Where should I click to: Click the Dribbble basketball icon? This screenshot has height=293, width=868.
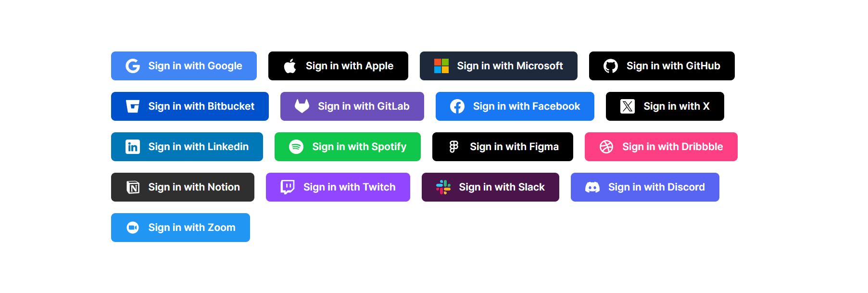606,147
